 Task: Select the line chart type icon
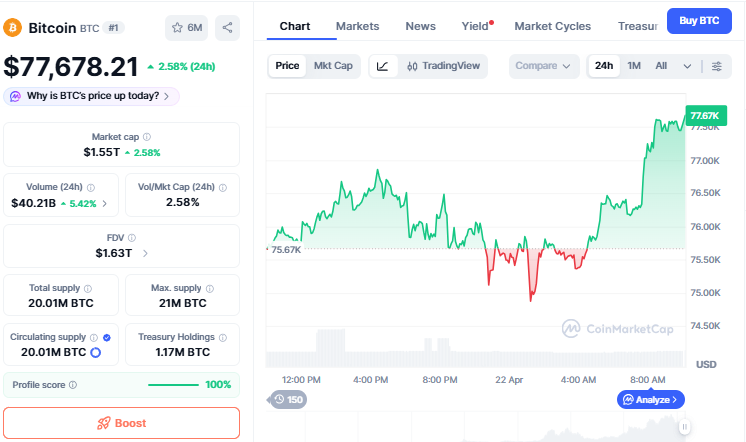point(383,66)
